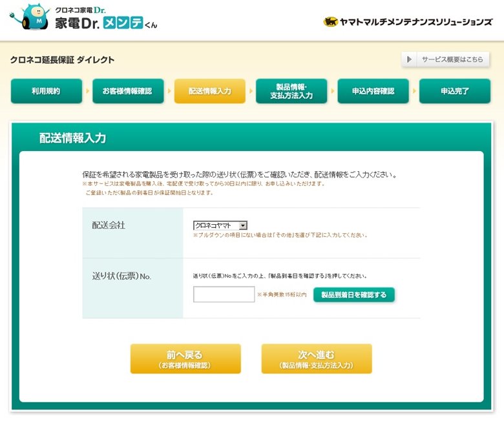Screen dimensions: 504x421
Task: Click the arrow icon beside サービス概要はこちら
Action: [x=409, y=59]
